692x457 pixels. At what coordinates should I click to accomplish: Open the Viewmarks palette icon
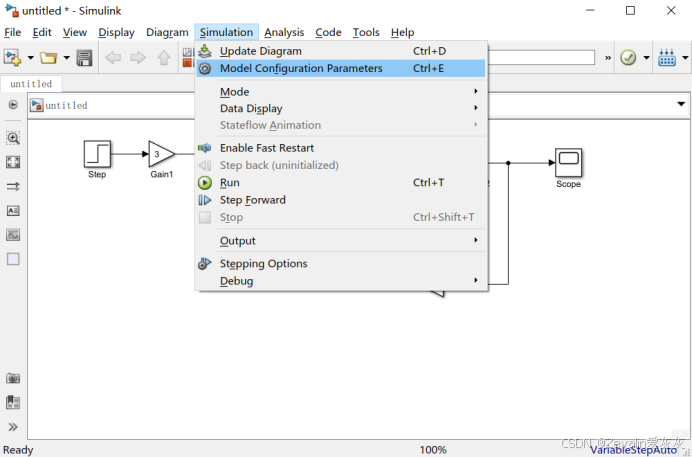13,402
